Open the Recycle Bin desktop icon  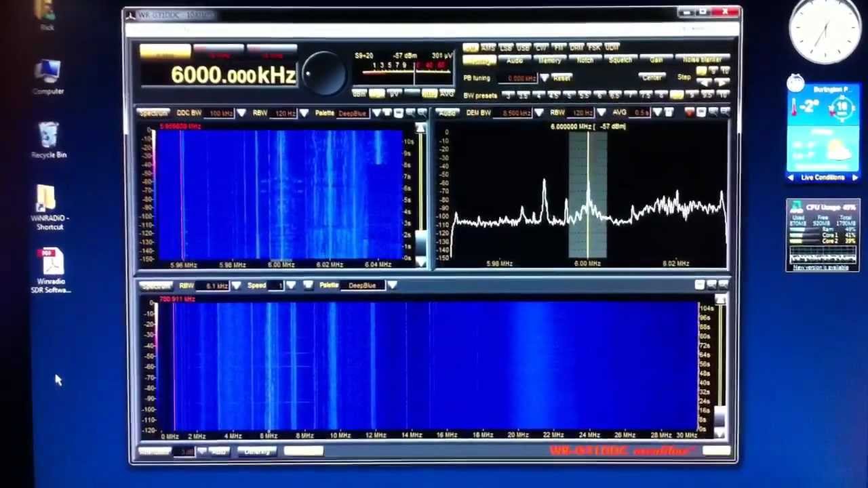pos(49,140)
